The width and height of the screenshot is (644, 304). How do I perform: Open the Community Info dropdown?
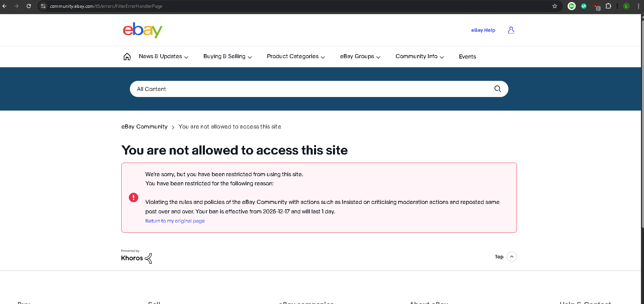[419, 56]
